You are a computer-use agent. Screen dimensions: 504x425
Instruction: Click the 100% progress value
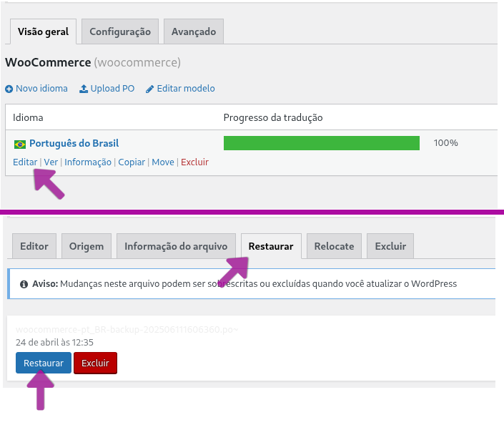(x=445, y=143)
